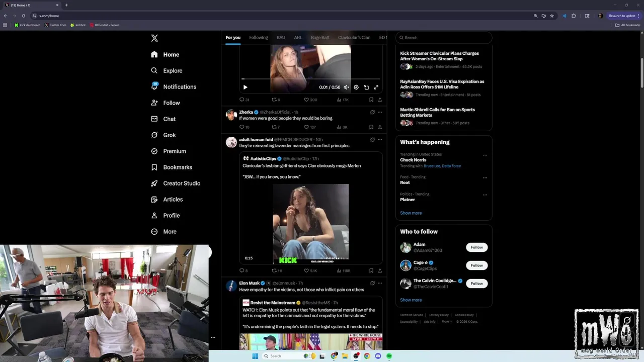Open Chrome extensions puzzle icon

[574, 16]
